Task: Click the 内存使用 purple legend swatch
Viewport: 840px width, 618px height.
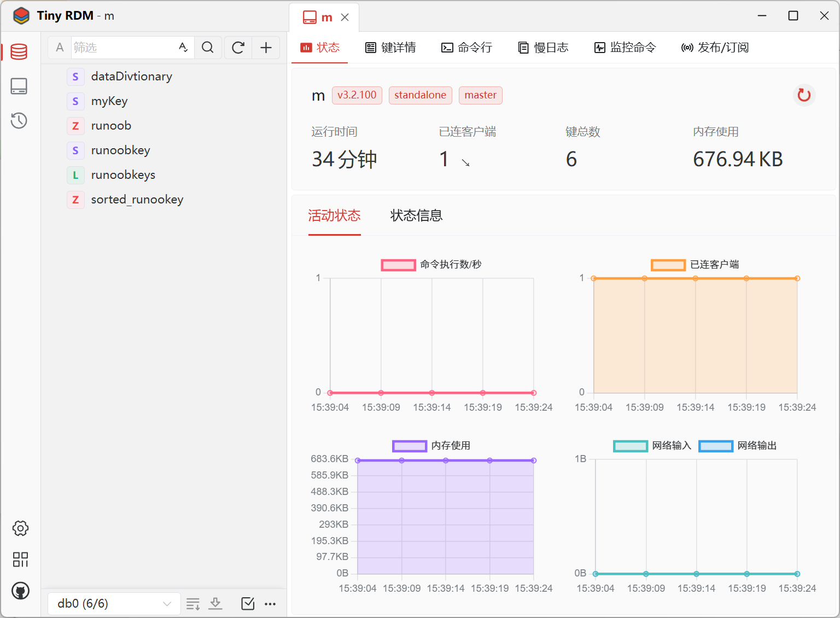Action: pos(409,446)
